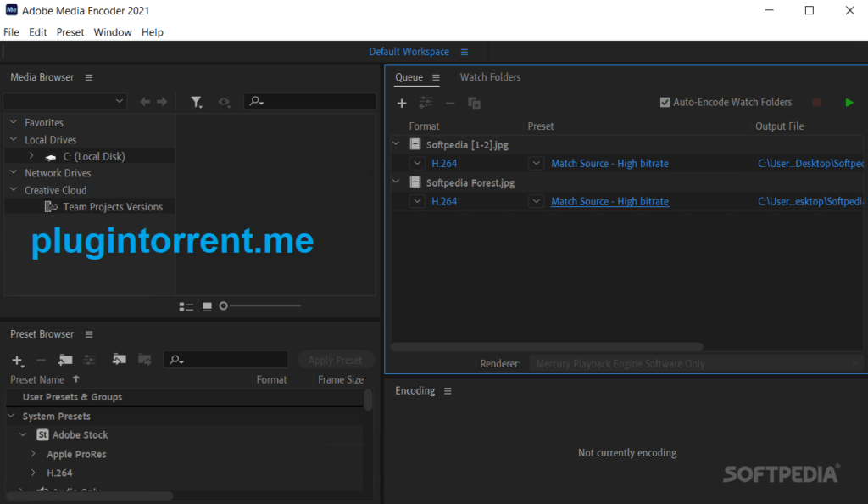The height and width of the screenshot is (504, 868).
Task: Click the Preset Browser vertical scrollbar
Action: (x=368, y=400)
